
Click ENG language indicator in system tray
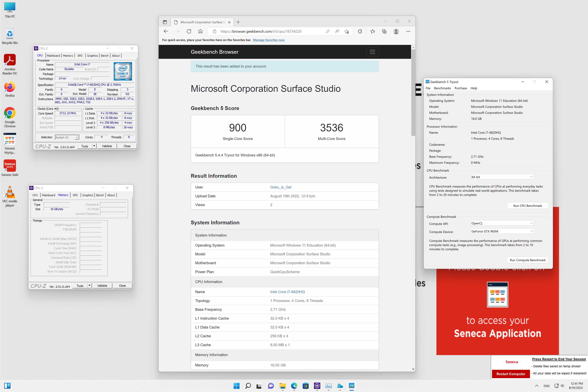[547, 386]
